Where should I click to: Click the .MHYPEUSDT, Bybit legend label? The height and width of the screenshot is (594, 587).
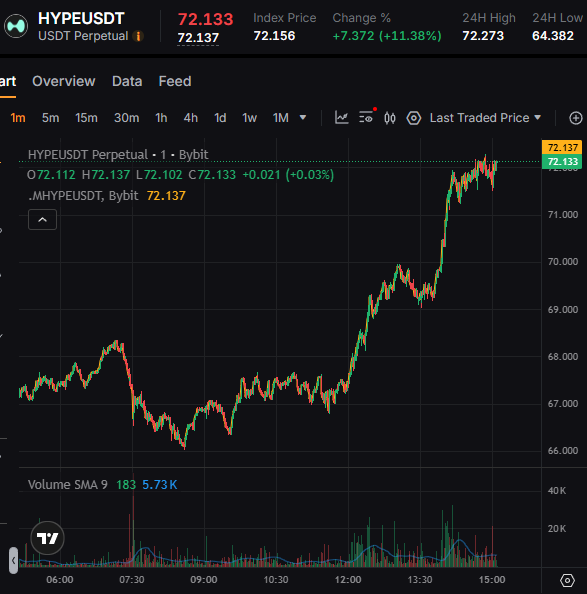(83, 196)
